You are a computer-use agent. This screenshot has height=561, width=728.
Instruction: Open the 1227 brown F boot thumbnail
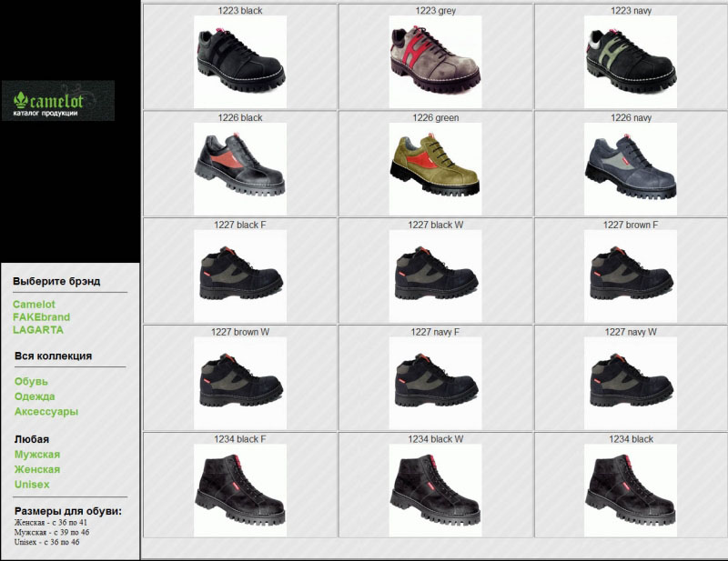tap(631, 276)
